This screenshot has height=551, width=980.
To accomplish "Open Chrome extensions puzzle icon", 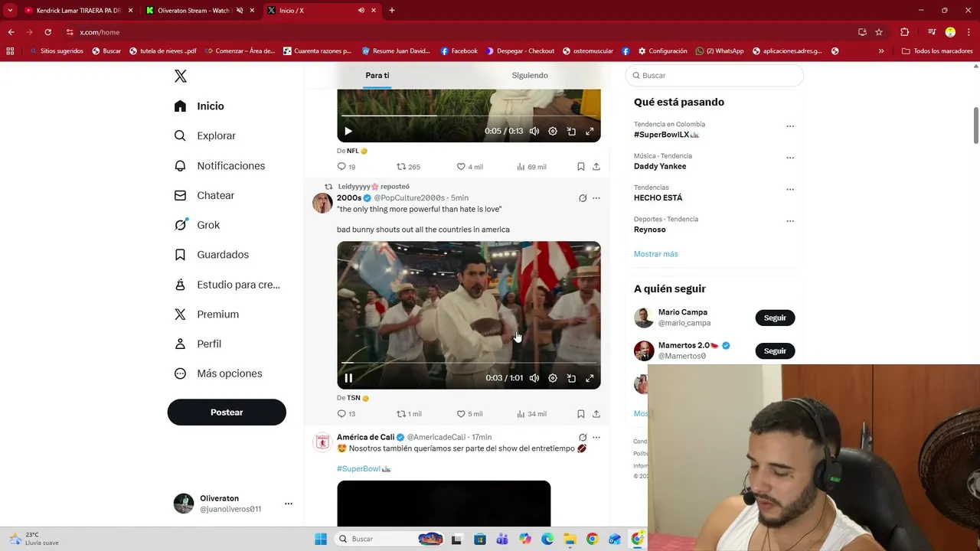I will [x=904, y=32].
